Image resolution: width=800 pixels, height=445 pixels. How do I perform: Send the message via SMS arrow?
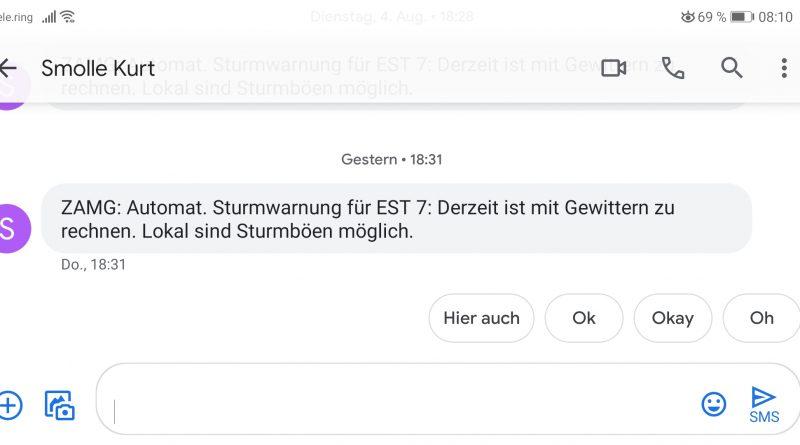(x=764, y=403)
